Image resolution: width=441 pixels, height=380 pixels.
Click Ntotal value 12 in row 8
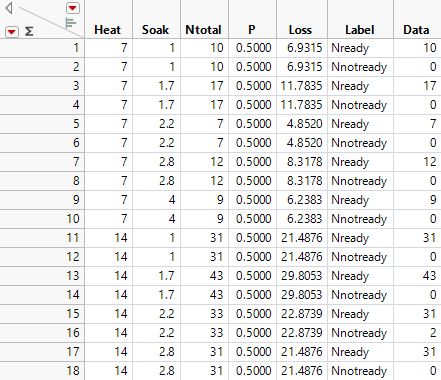(x=217, y=181)
